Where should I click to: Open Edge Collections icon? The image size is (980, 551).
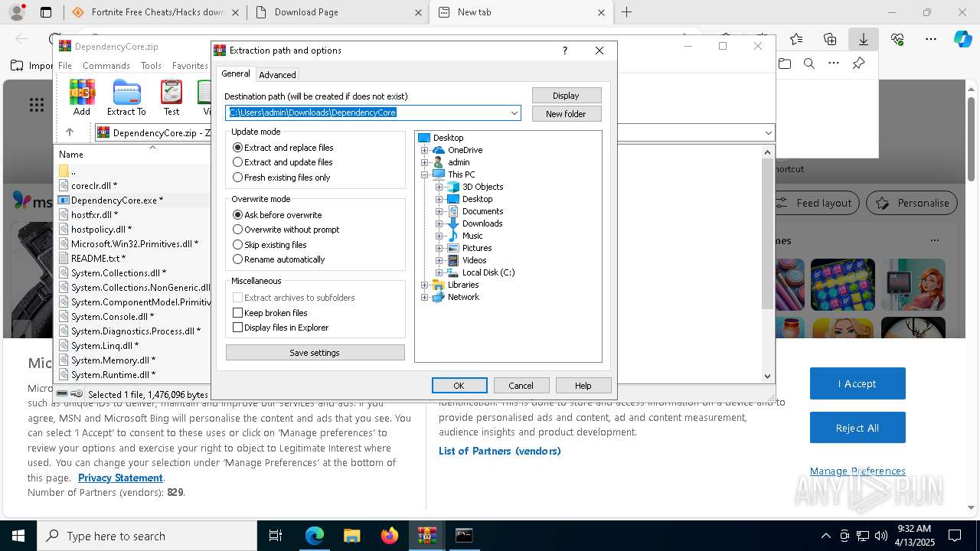[830, 39]
